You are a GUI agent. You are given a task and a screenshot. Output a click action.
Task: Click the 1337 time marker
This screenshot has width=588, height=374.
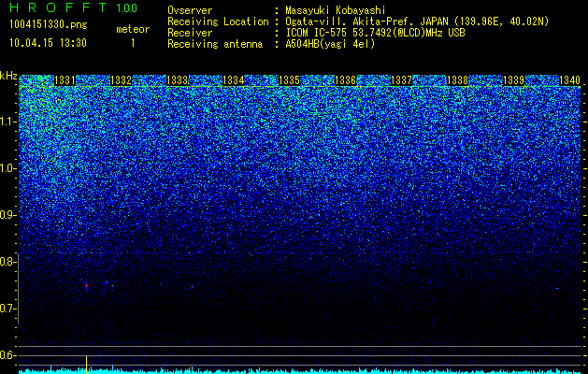click(x=401, y=80)
